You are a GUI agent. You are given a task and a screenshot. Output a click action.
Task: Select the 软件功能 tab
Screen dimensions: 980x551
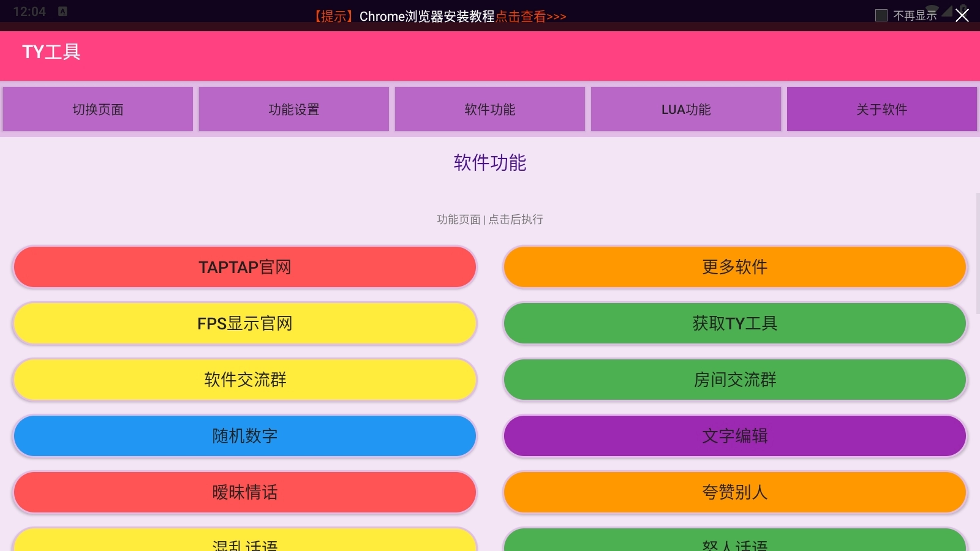point(489,109)
